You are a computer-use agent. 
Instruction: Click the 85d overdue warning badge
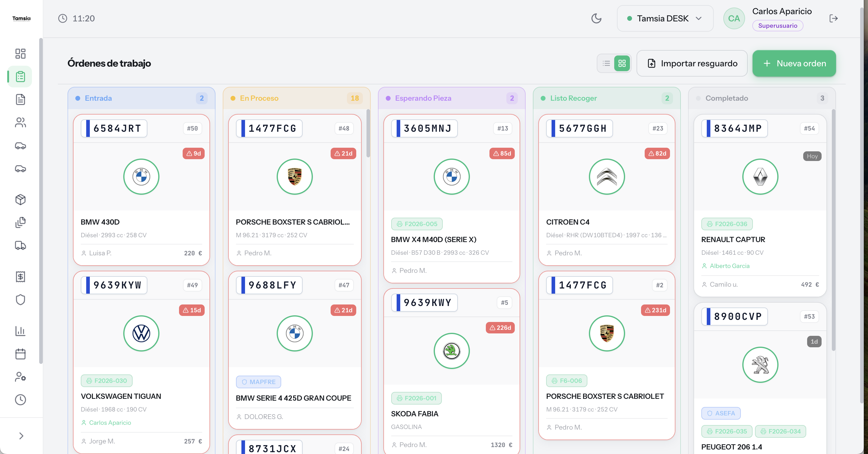pyautogui.click(x=502, y=153)
